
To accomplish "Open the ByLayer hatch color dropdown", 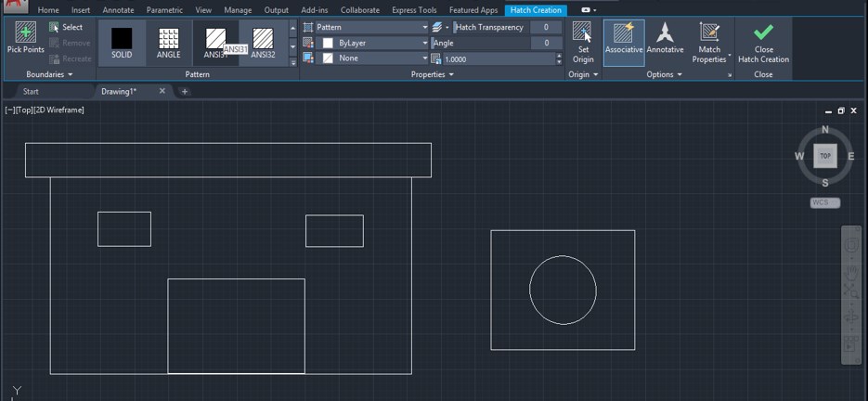I will click(371, 43).
